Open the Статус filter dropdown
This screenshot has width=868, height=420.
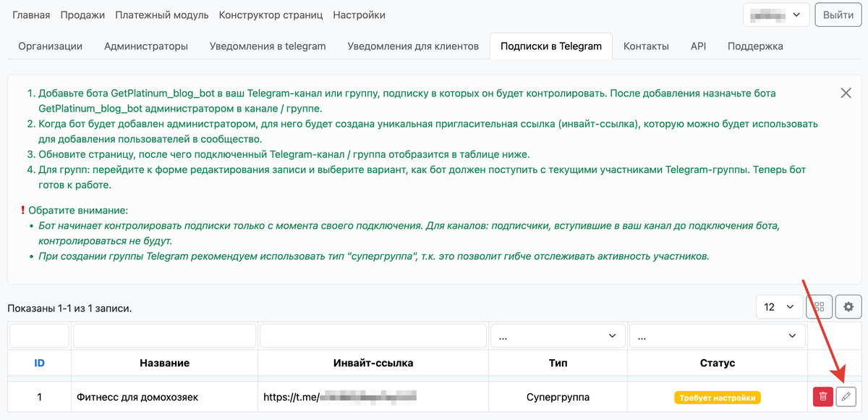click(717, 336)
